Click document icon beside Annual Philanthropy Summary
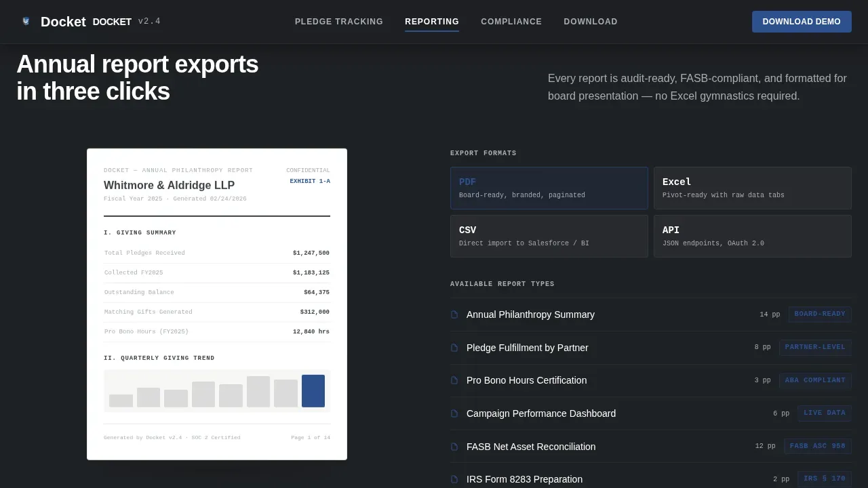The width and height of the screenshot is (868, 488). (454, 314)
